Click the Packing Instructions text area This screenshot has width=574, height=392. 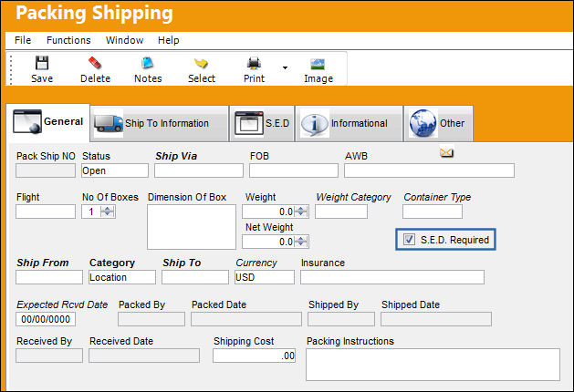(x=433, y=365)
